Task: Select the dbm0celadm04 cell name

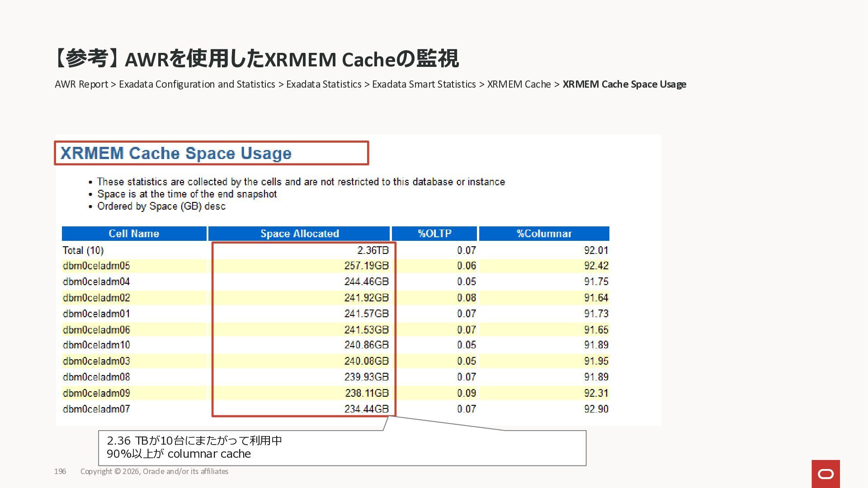Action: coord(96,282)
